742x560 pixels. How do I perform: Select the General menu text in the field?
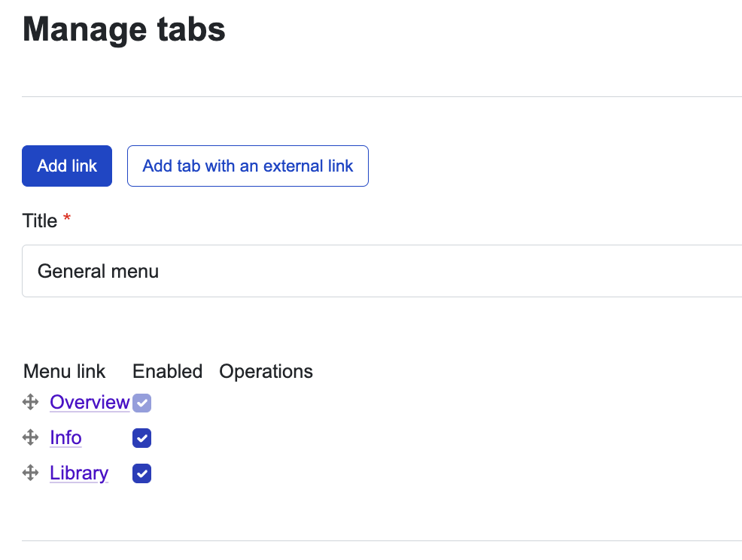tap(98, 270)
